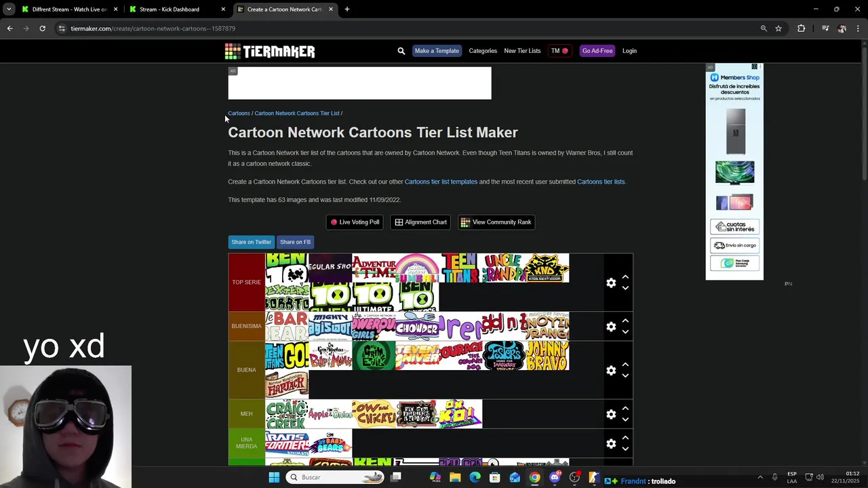Click the Craig of the Creek thumbnail
This screenshot has height=488, width=868.
[x=287, y=413]
